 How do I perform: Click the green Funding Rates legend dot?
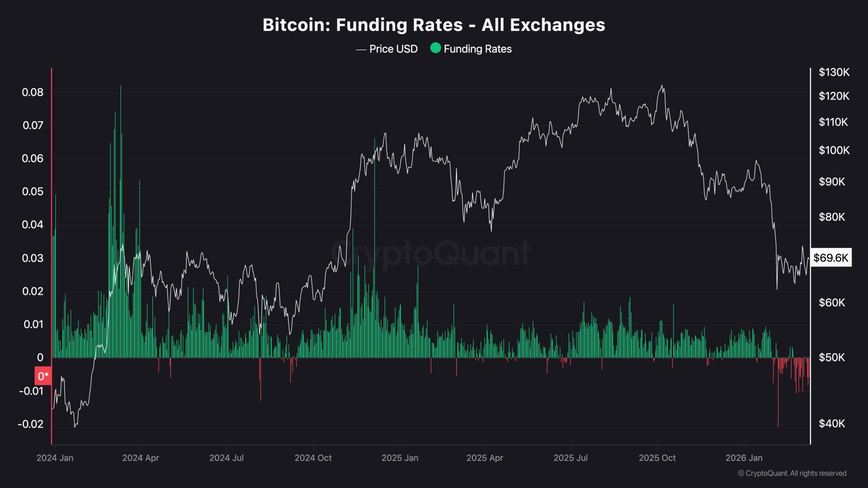point(435,48)
